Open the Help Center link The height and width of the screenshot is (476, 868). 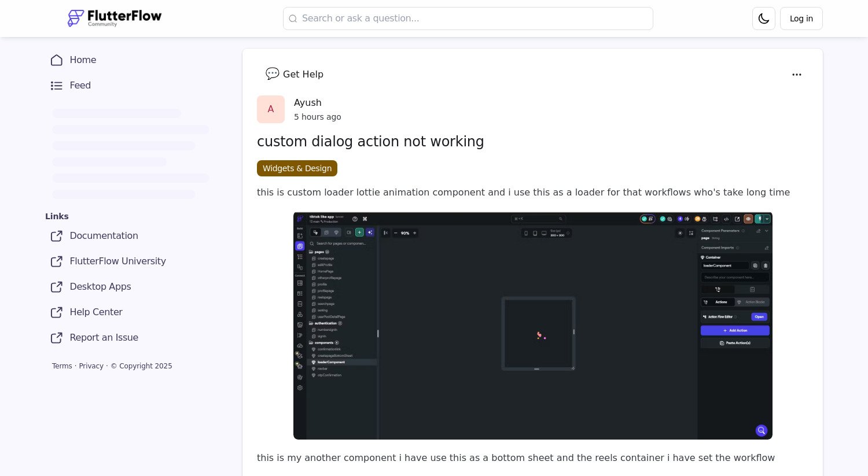click(x=96, y=312)
